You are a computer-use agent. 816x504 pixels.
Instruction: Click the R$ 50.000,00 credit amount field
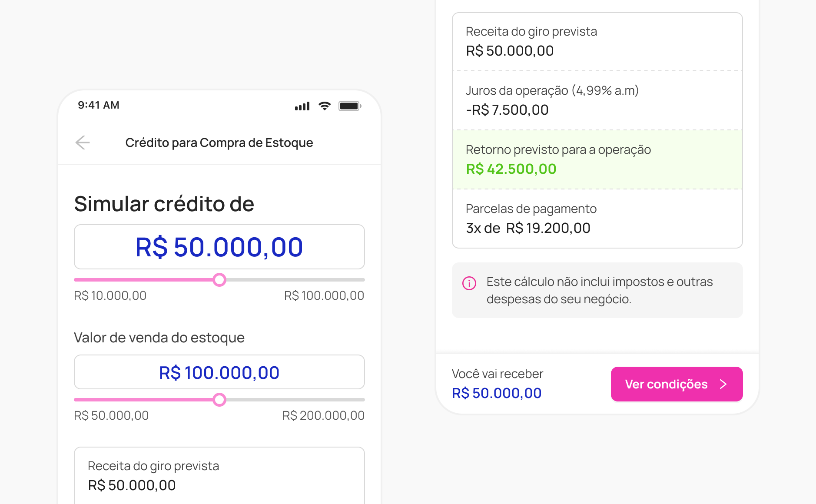219,247
